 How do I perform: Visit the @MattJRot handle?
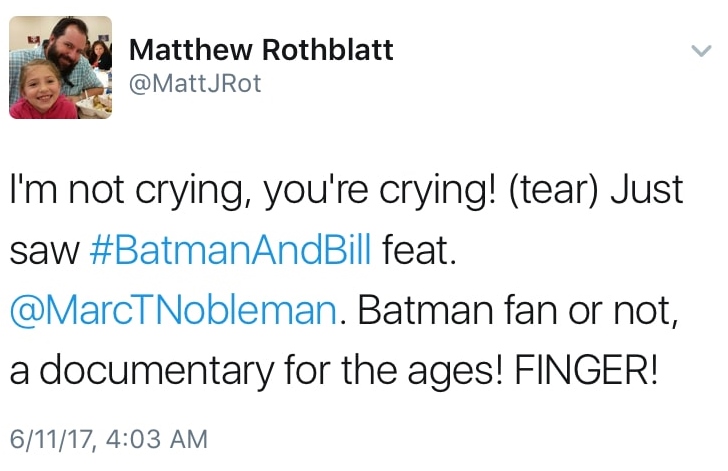pyautogui.click(x=196, y=84)
